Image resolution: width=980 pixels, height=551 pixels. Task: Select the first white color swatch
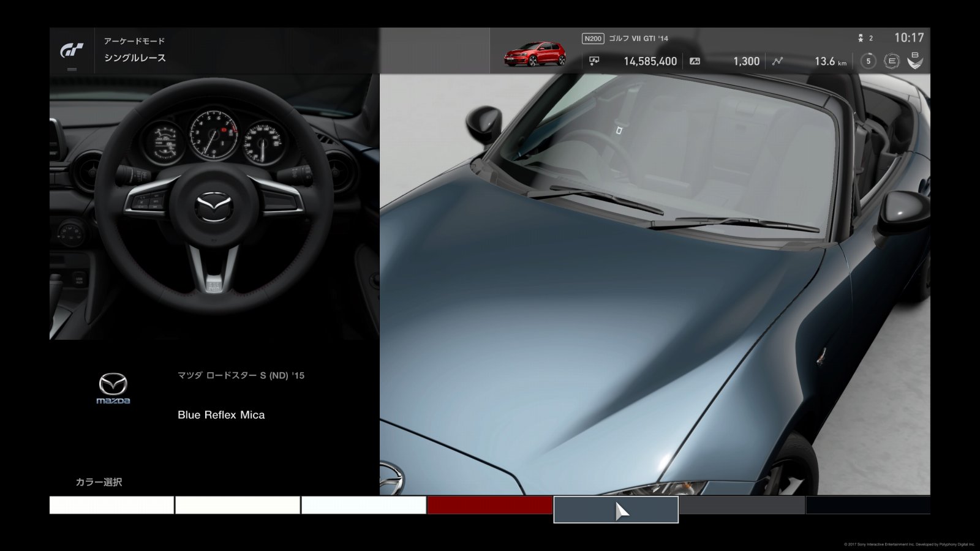(111, 505)
